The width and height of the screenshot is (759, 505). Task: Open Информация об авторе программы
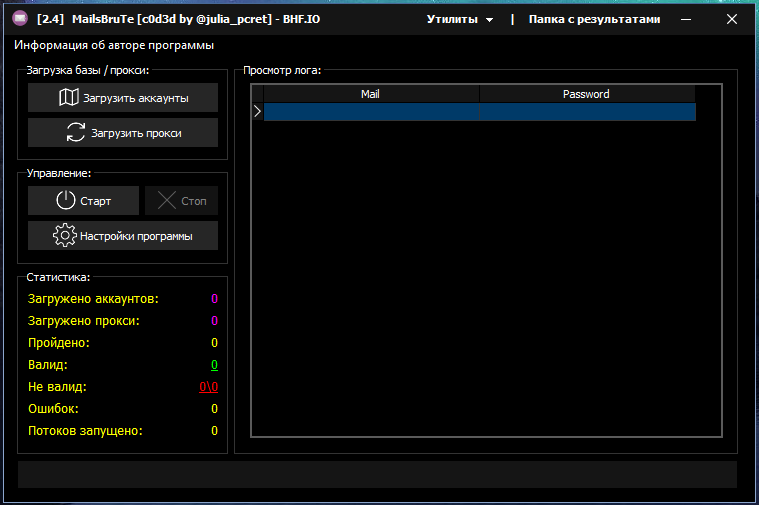[114, 45]
